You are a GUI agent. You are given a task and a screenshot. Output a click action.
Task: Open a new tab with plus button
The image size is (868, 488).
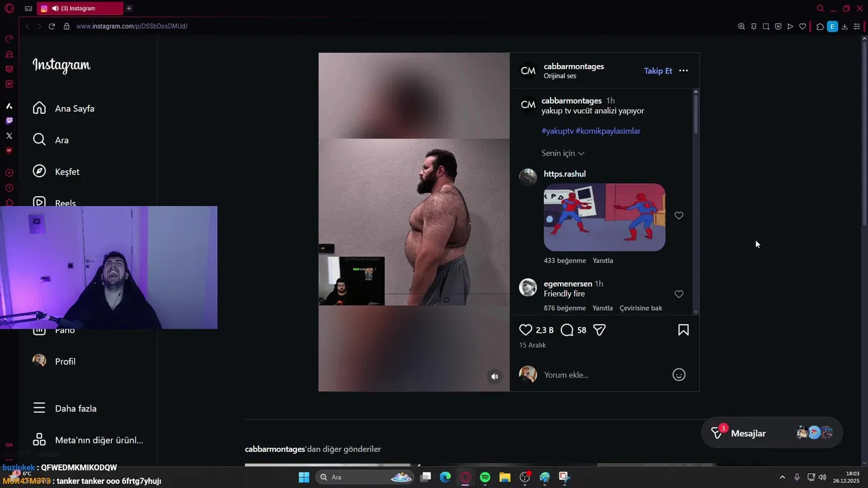(x=129, y=8)
